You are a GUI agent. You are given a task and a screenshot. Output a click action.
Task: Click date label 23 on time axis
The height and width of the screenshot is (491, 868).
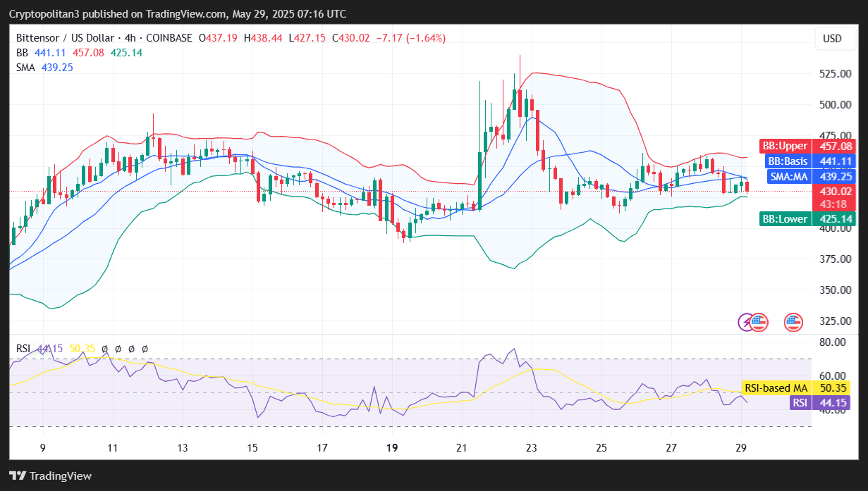pyautogui.click(x=532, y=447)
